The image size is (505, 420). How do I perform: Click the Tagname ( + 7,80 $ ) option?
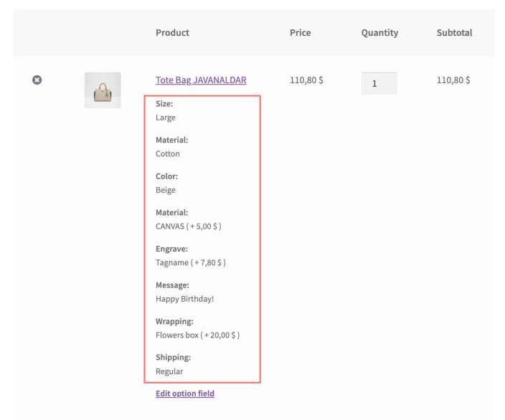[x=191, y=262]
